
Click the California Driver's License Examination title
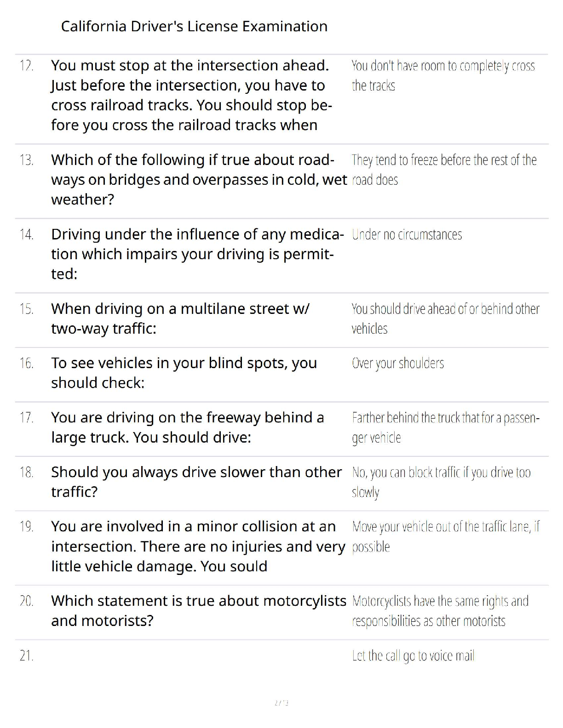194,26
